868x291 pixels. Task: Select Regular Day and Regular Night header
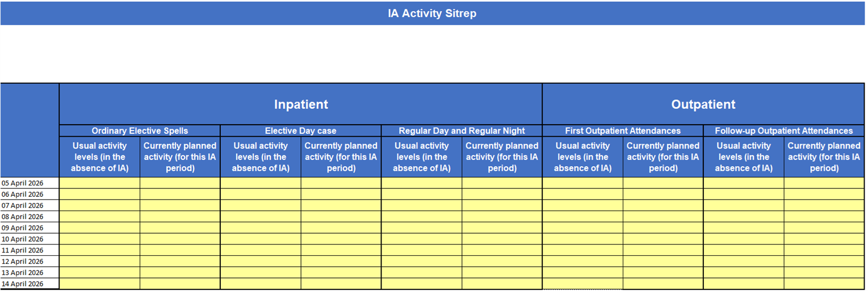pyautogui.click(x=462, y=131)
